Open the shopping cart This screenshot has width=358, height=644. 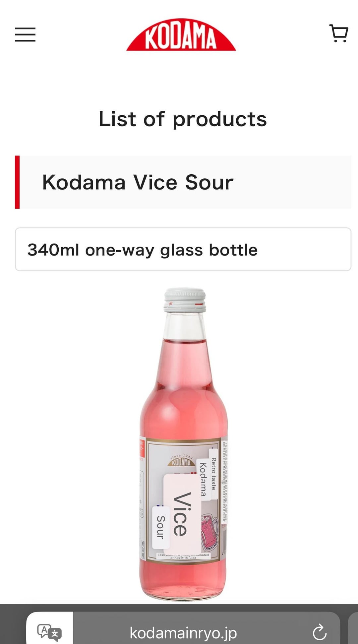338,33
